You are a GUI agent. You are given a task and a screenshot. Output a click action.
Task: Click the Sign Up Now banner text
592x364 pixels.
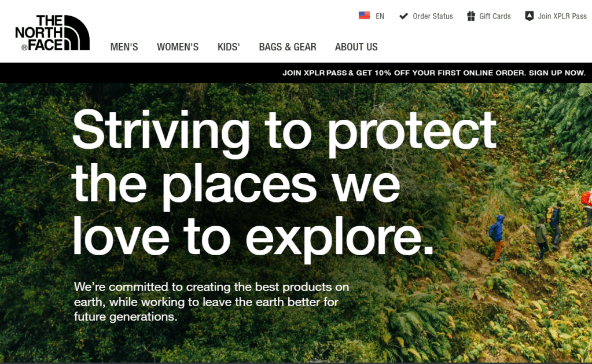(x=557, y=73)
